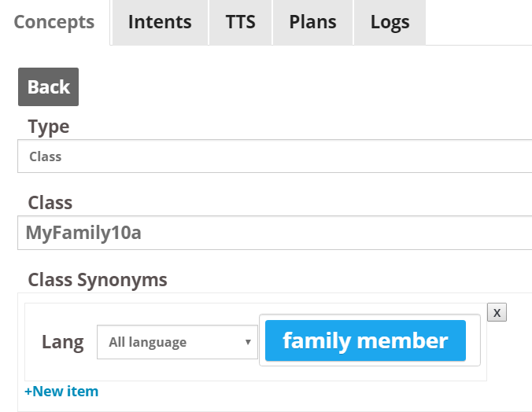Add synonym row via +New item

pyautogui.click(x=61, y=392)
